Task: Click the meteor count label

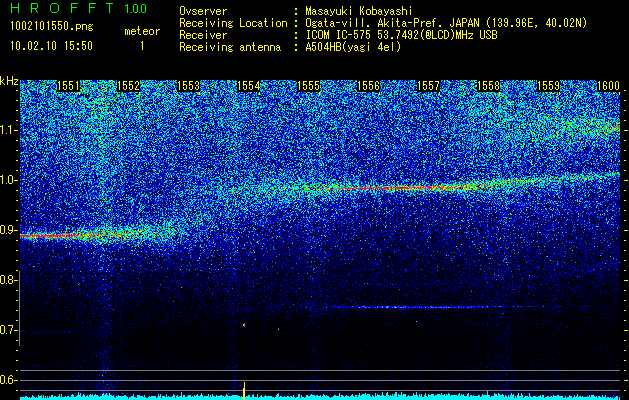Action: pyautogui.click(x=142, y=31)
